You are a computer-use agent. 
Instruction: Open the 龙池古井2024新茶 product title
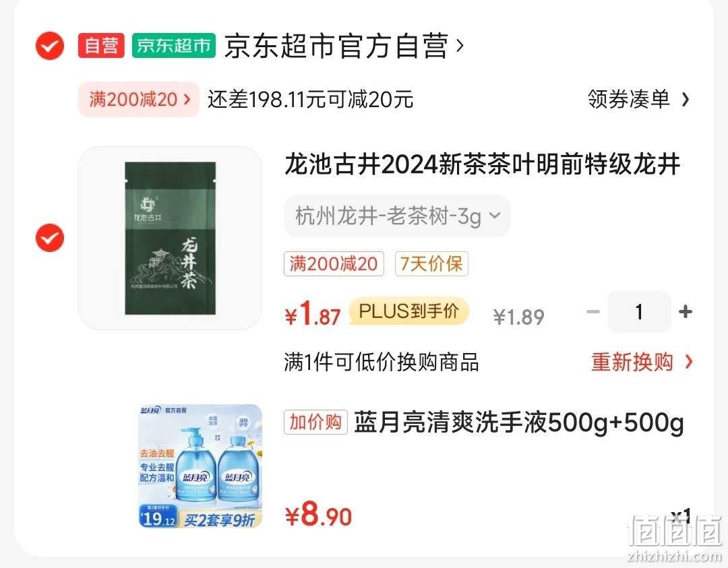pyautogui.click(x=483, y=164)
